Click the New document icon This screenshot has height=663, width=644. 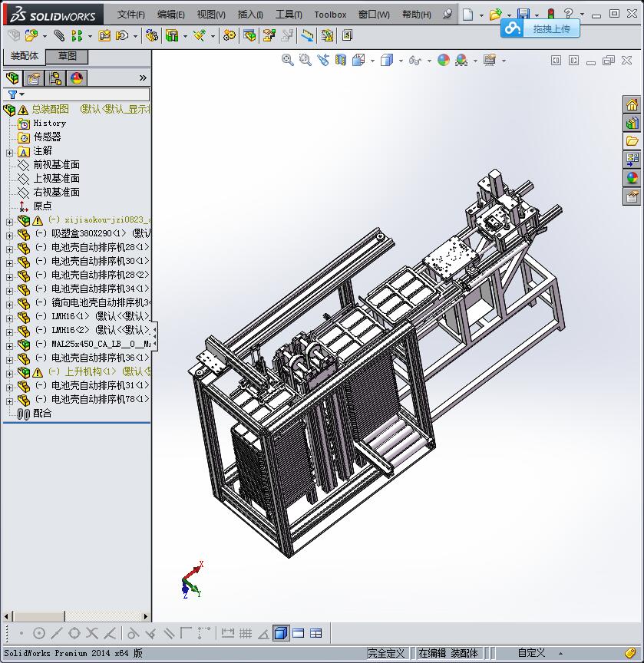[x=467, y=14]
